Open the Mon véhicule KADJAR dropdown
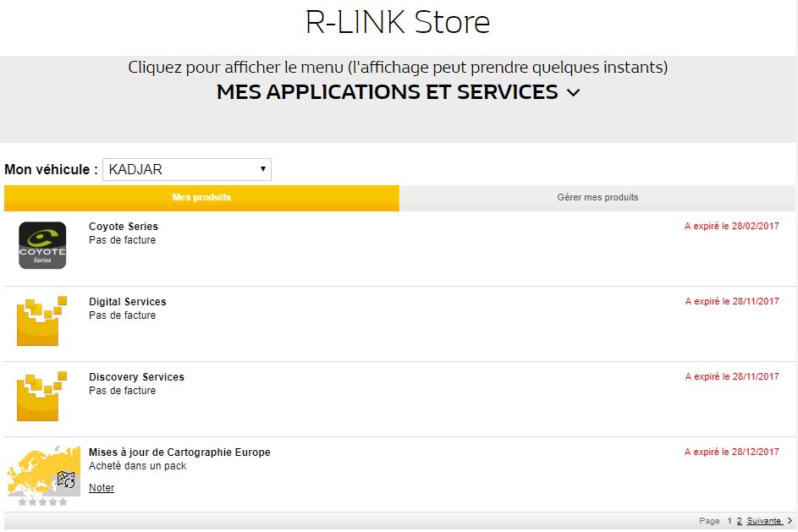 186,169
